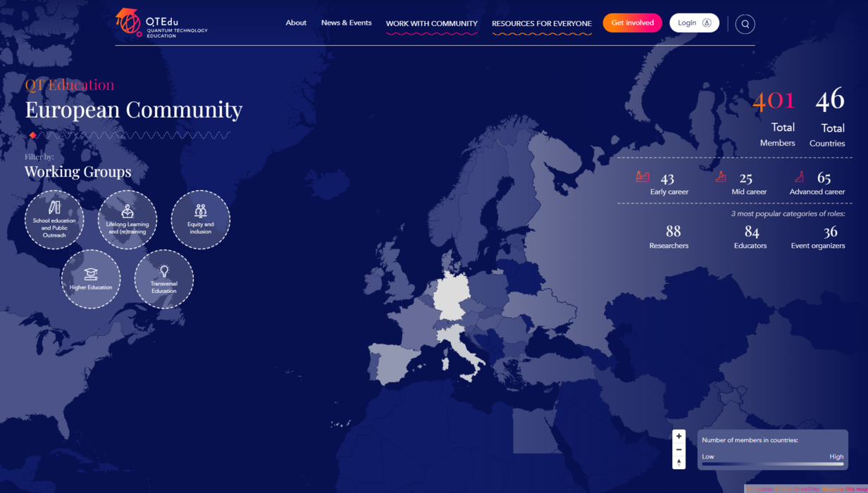Screen dimensions: 868x493
Task: Click the Login button
Action: (694, 23)
